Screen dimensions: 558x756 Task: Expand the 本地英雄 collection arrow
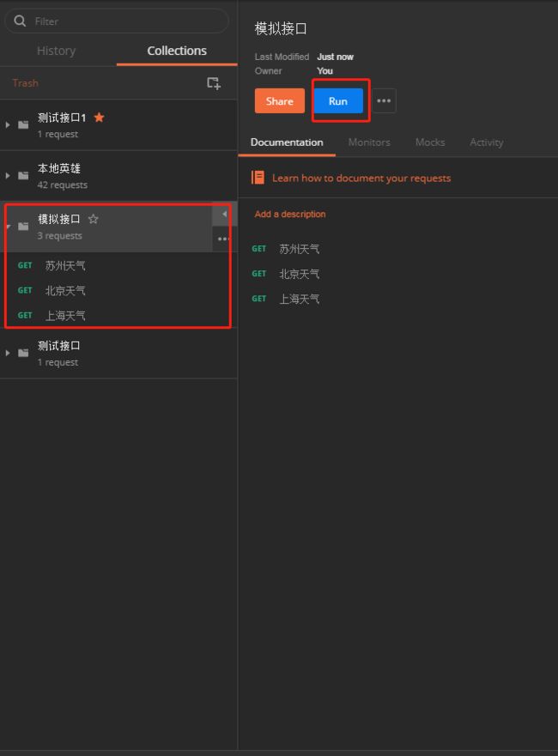[x=8, y=176]
